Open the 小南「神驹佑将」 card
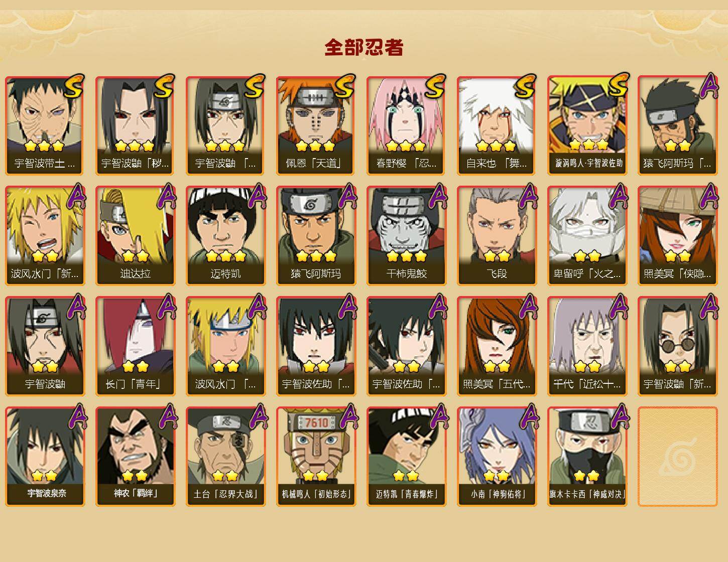 point(497,457)
